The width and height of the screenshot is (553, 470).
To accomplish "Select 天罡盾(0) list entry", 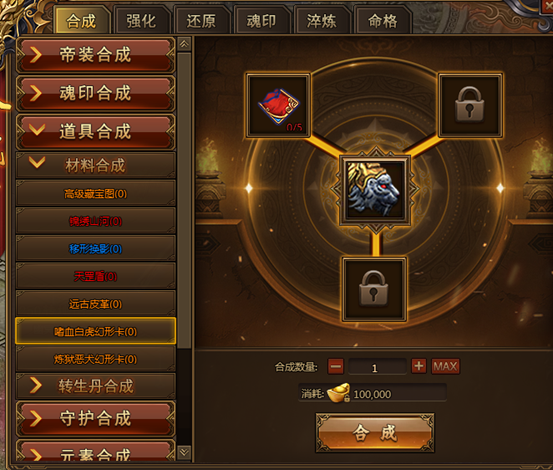I will tap(96, 276).
